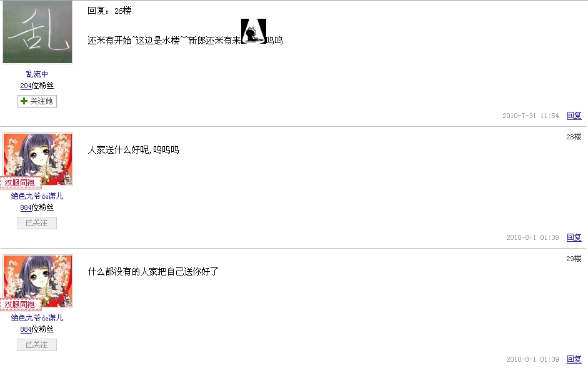Image resolution: width=588 pixels, height=368 pixels.
Task: Open 乱流中's chalkboard avatar image
Action: 37,31
